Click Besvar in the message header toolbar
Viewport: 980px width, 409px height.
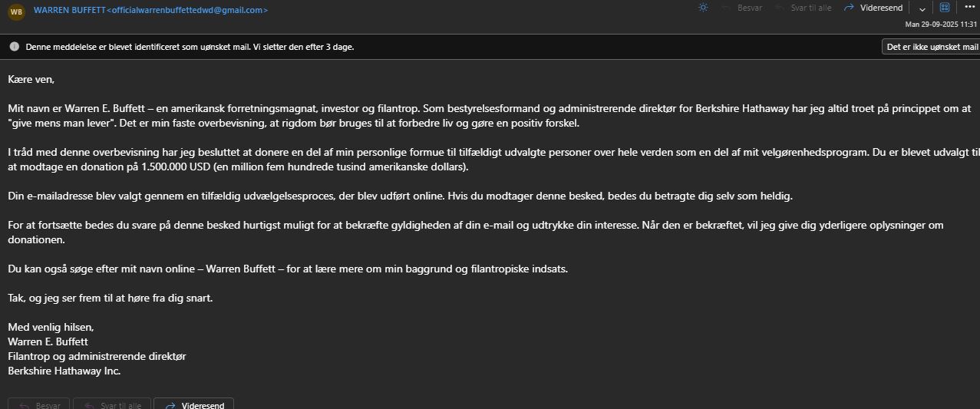pos(741,8)
